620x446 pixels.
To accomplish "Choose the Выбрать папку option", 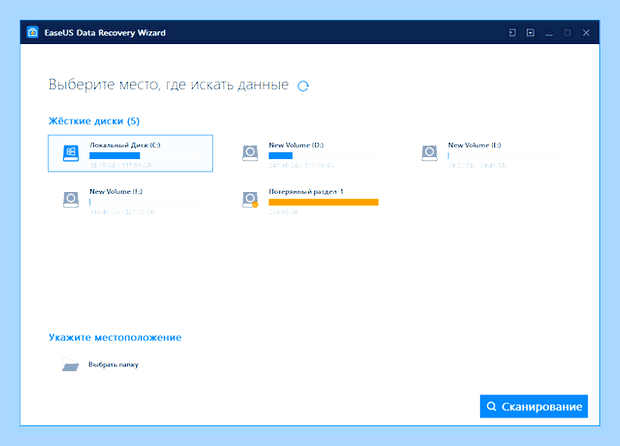I will click(113, 365).
